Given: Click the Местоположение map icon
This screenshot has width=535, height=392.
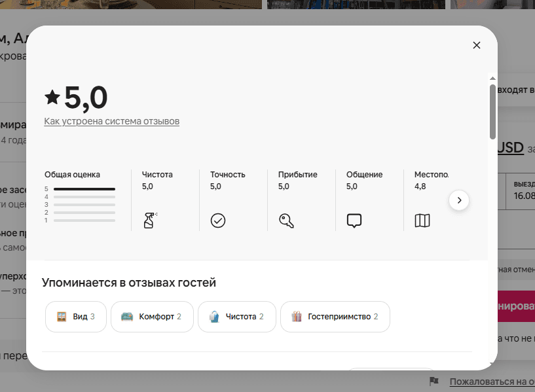Looking at the screenshot, I should [422, 221].
